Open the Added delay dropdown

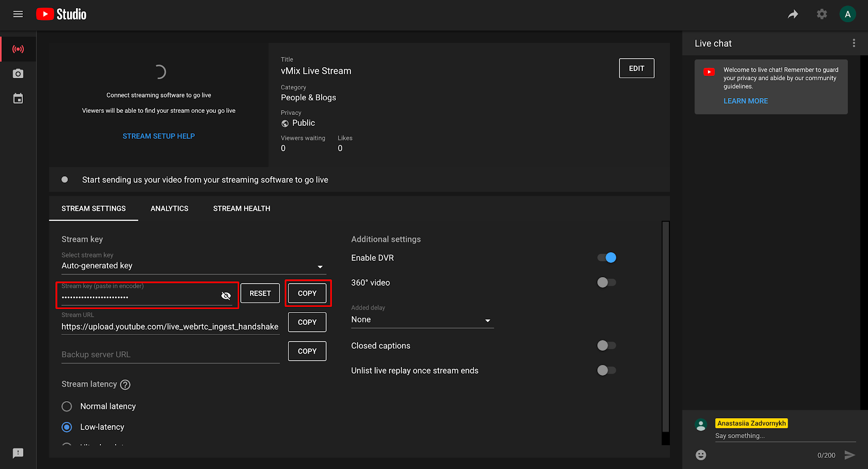tap(422, 320)
